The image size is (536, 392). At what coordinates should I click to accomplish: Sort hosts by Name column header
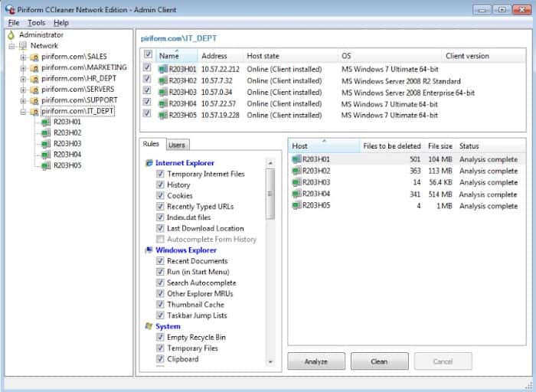[177, 56]
